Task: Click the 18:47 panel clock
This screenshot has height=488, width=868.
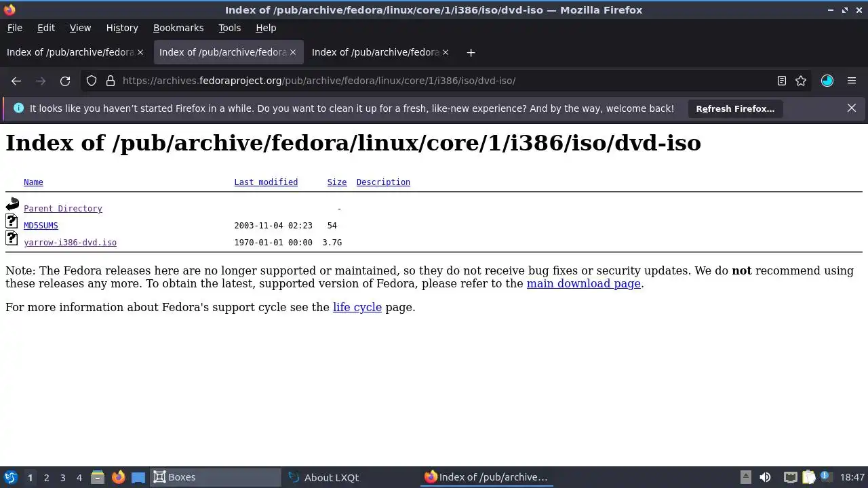Action: point(852,477)
